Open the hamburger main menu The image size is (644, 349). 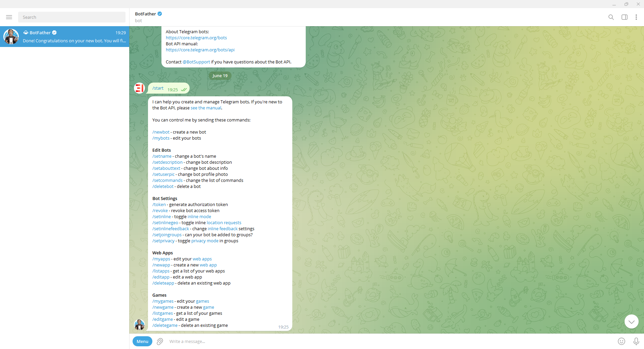coord(9,17)
